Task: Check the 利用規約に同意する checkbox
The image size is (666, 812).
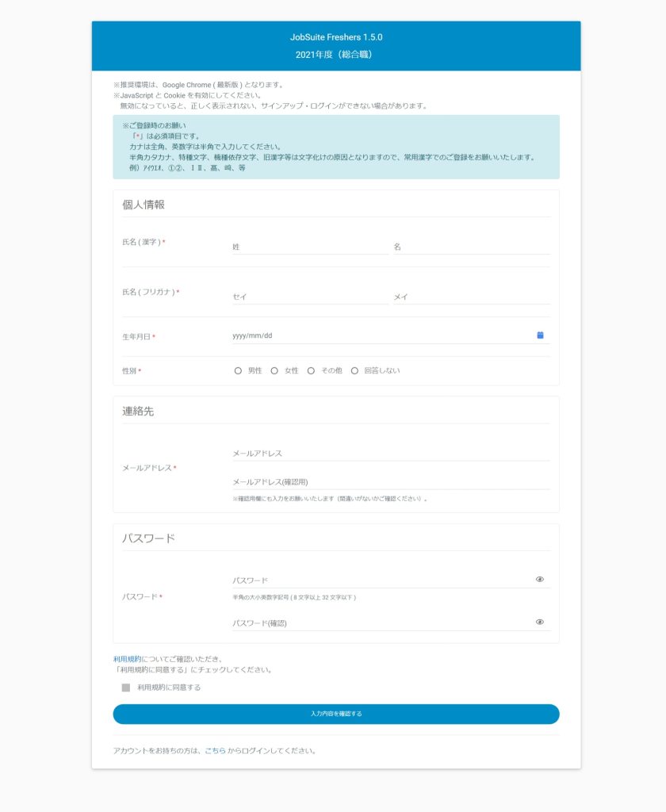Action: pos(126,688)
